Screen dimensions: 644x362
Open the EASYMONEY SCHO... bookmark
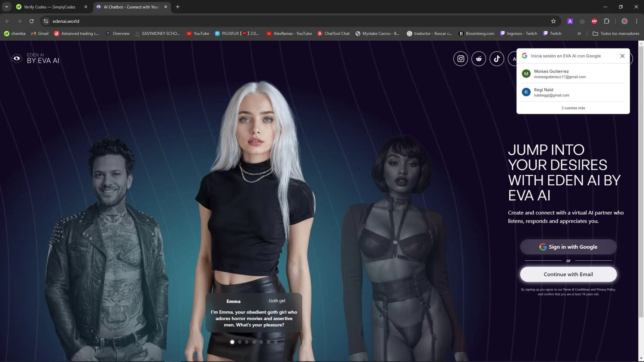[158, 33]
